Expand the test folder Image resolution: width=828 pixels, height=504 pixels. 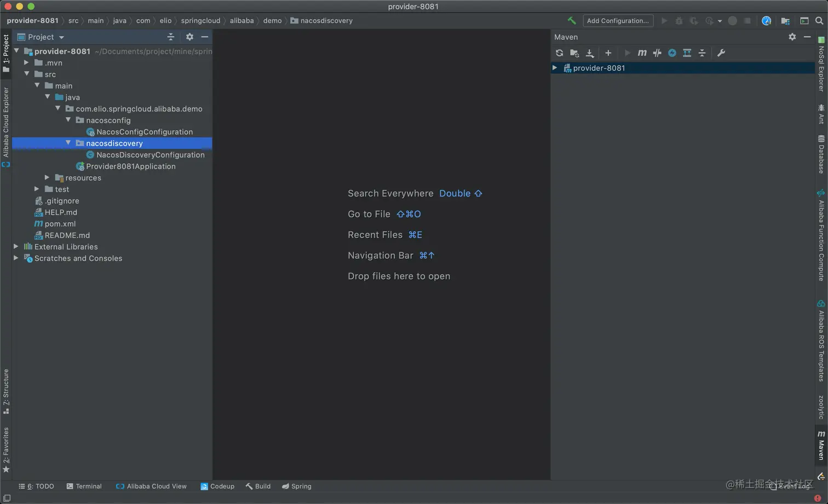coord(37,189)
